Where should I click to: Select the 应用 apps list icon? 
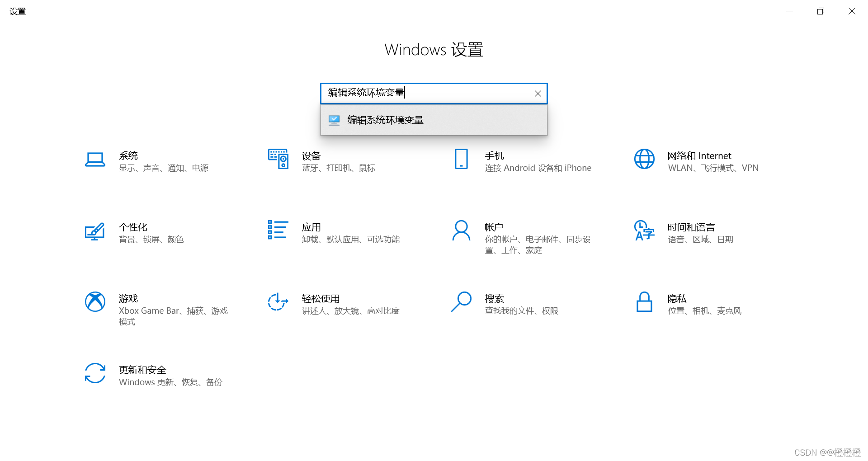point(278,230)
